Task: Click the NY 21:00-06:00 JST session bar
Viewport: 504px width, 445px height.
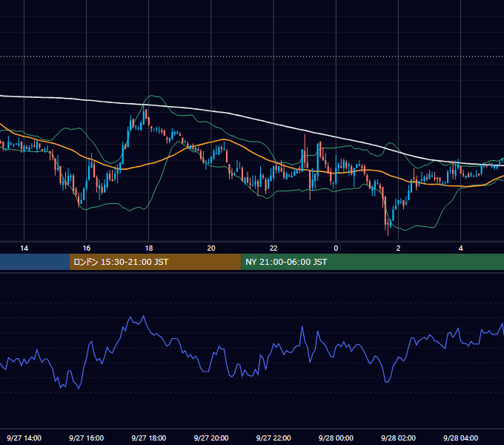Action: [x=373, y=262]
